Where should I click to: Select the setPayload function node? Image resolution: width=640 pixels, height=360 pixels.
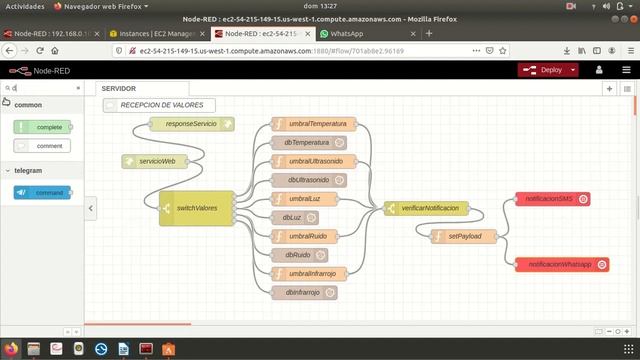pyautogui.click(x=464, y=236)
